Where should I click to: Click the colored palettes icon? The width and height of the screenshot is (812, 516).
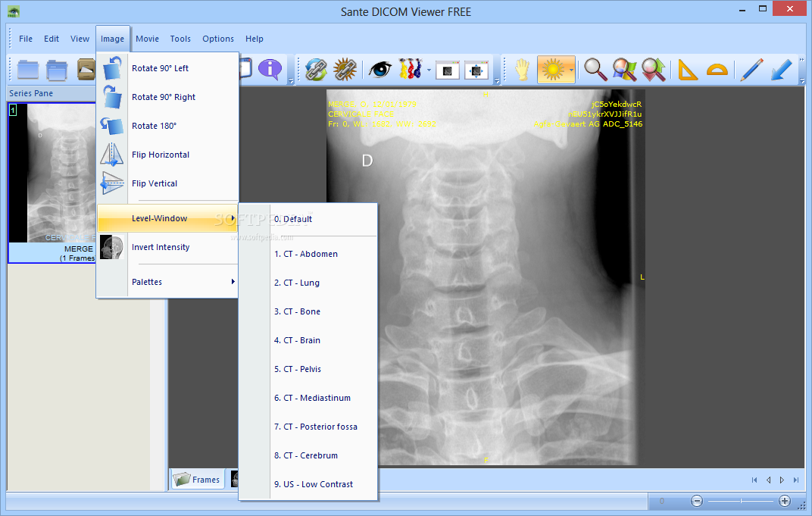[410, 70]
